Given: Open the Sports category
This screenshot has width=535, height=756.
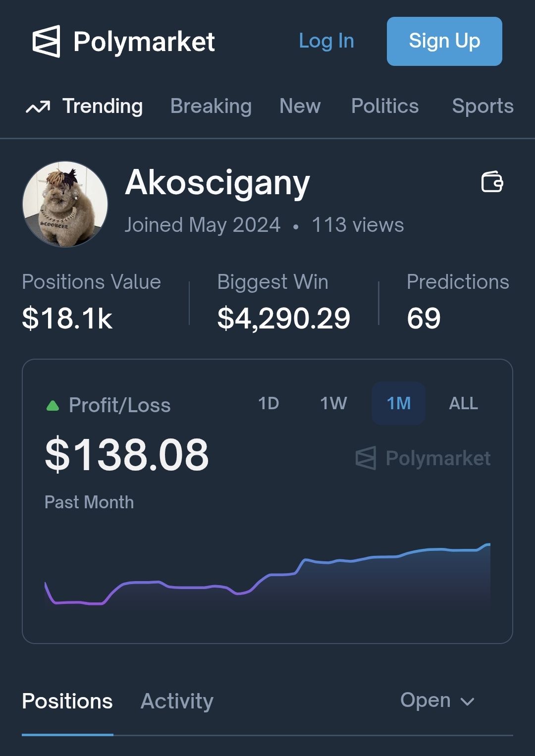Looking at the screenshot, I should tap(483, 106).
